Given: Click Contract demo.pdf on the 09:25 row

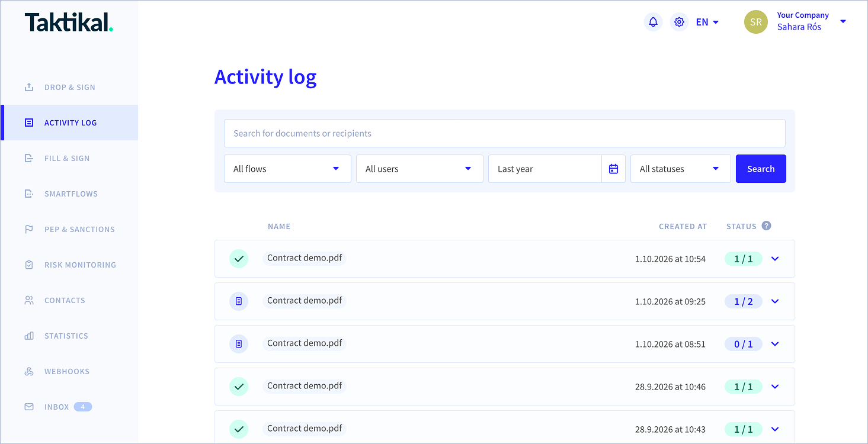Looking at the screenshot, I should click(305, 300).
